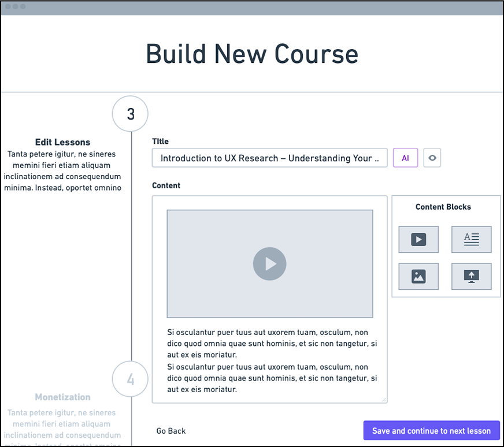Click the Content Blocks panel heading

click(x=443, y=207)
